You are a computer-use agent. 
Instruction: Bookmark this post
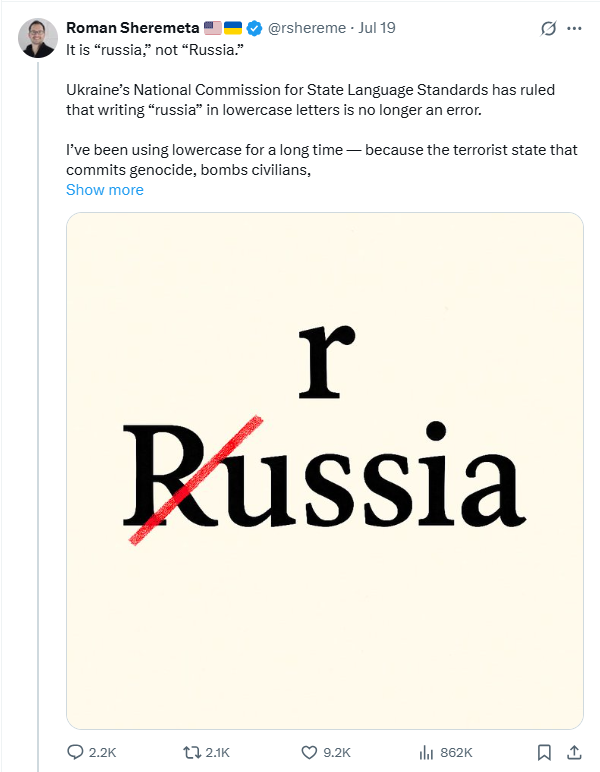click(x=544, y=752)
